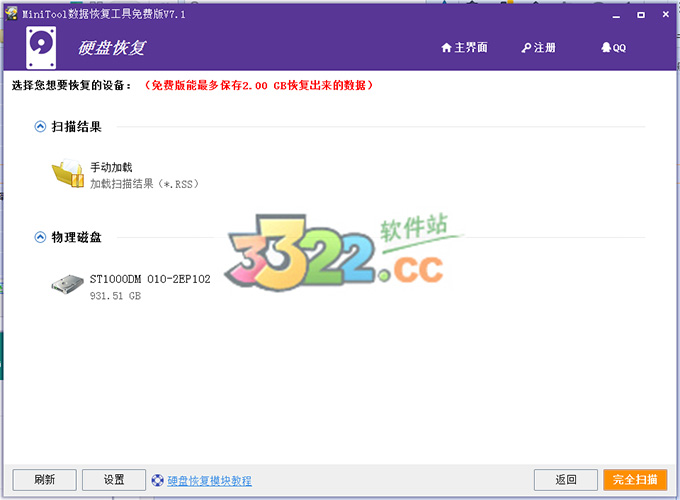Click the 扫描结果 section heading

[x=76, y=127]
